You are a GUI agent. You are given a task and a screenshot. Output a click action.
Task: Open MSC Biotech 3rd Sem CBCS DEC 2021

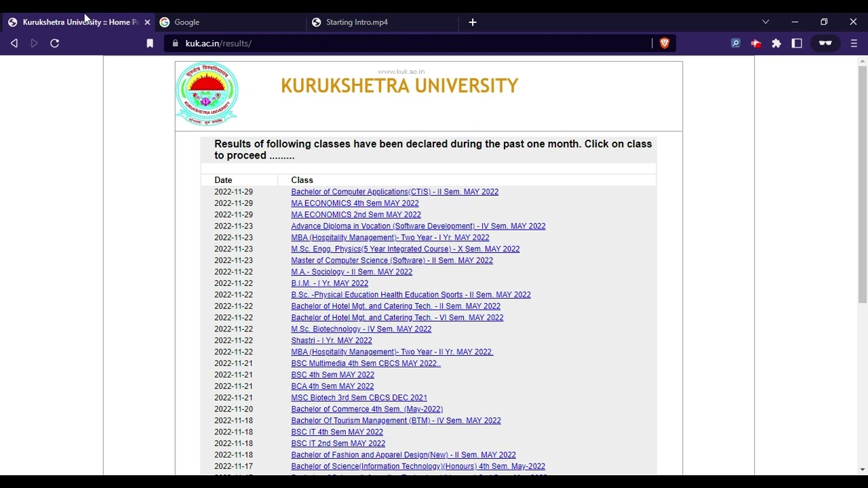pos(359,398)
